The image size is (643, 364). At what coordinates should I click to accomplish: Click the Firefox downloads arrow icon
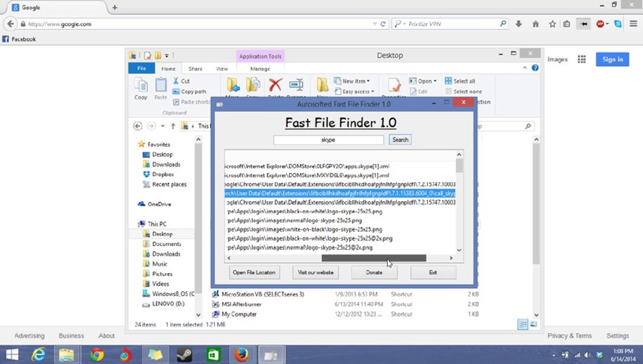click(519, 24)
